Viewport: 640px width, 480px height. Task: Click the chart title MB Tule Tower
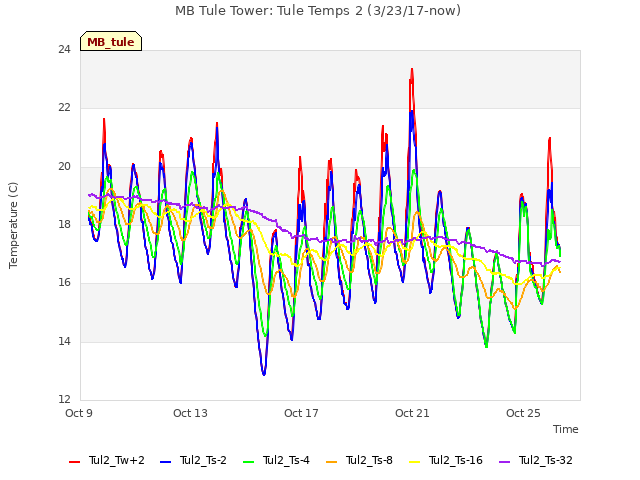point(318,11)
